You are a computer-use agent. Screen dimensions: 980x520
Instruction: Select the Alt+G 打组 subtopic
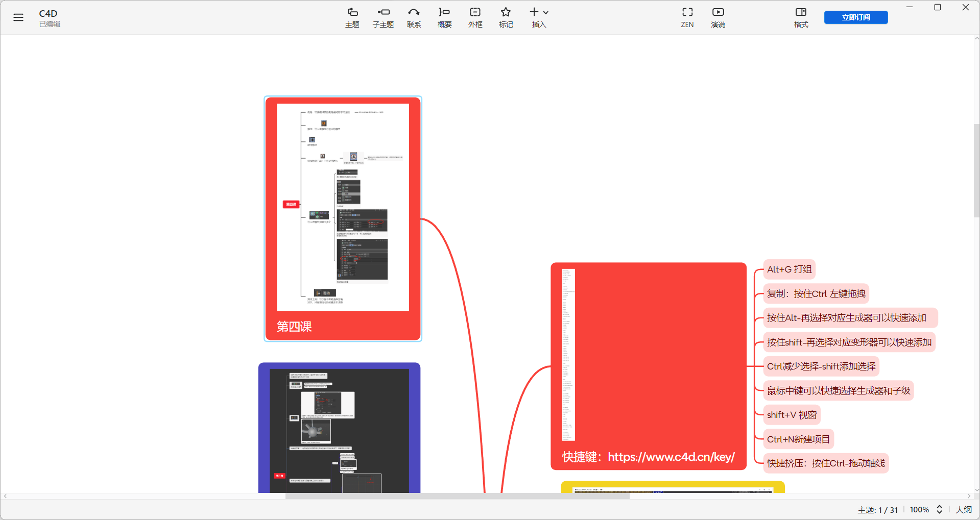[789, 269]
